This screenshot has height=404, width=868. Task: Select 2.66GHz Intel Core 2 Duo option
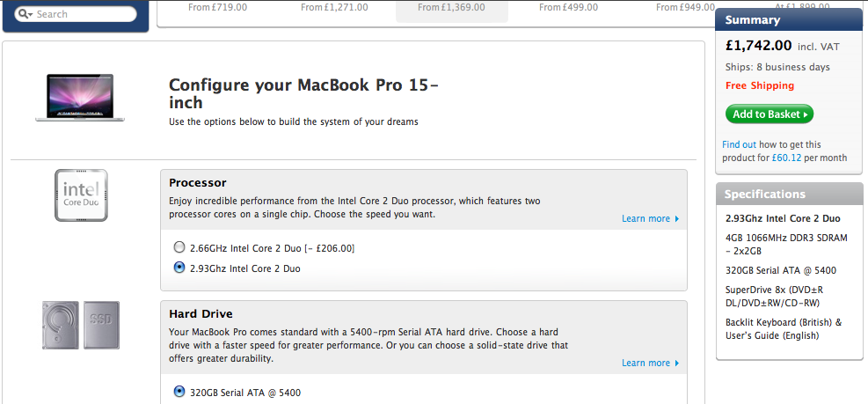click(179, 247)
